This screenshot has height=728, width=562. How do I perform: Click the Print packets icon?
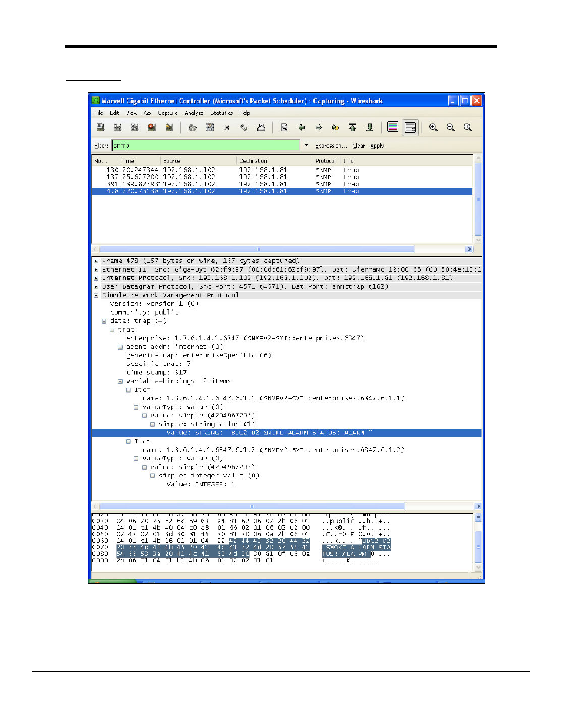261,127
